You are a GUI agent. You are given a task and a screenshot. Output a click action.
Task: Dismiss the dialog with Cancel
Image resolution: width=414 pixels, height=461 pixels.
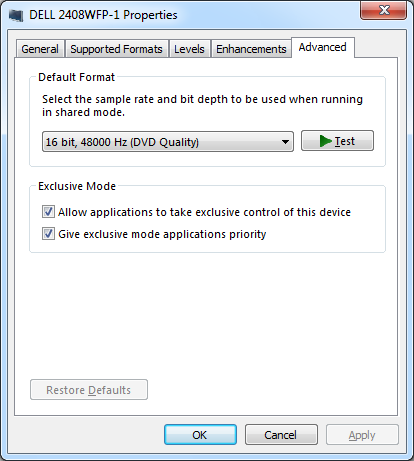pos(281,435)
